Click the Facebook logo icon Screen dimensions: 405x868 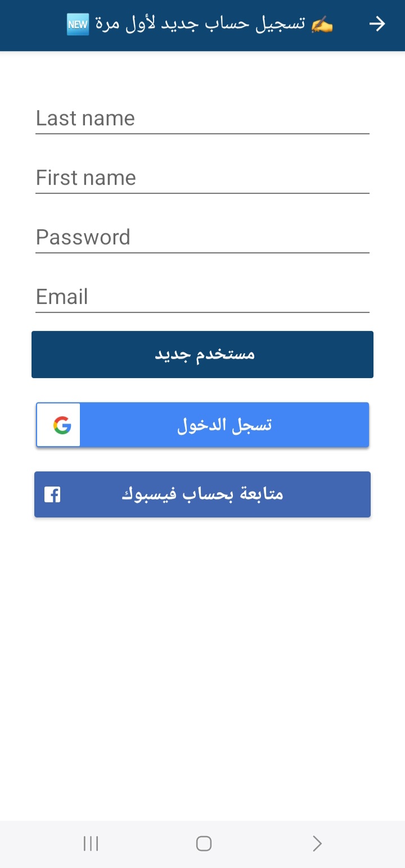pyautogui.click(x=52, y=494)
